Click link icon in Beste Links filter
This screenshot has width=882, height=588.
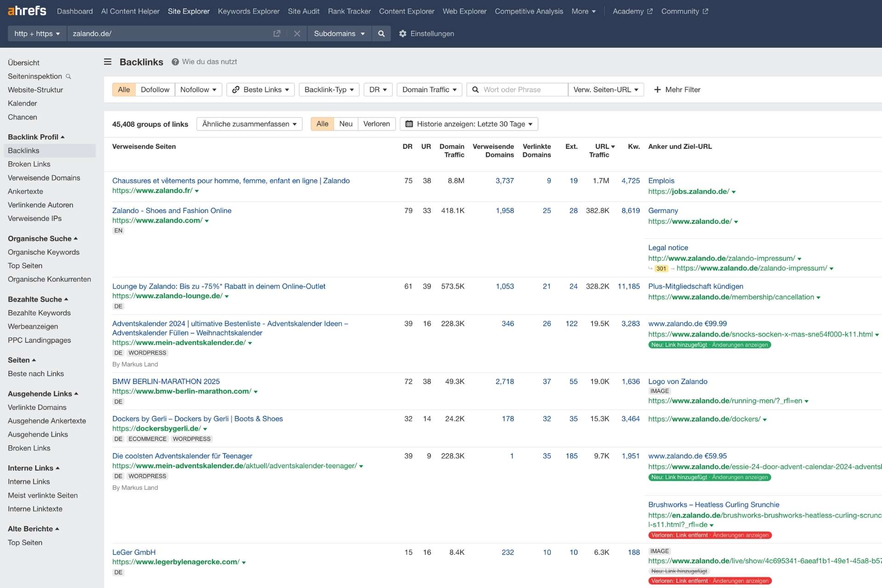(236, 90)
